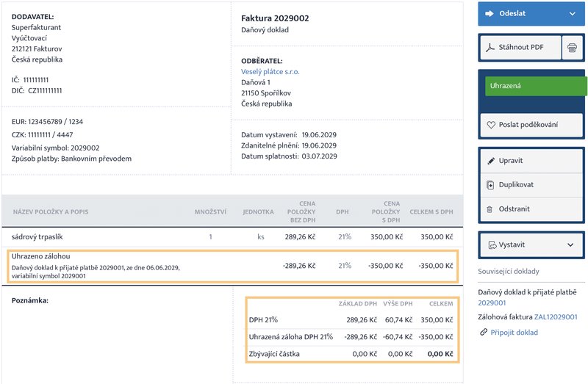Screen dimensions: 588x384
Task: Click the arrow icon on the Odeslat button
Action: [x=490, y=13]
